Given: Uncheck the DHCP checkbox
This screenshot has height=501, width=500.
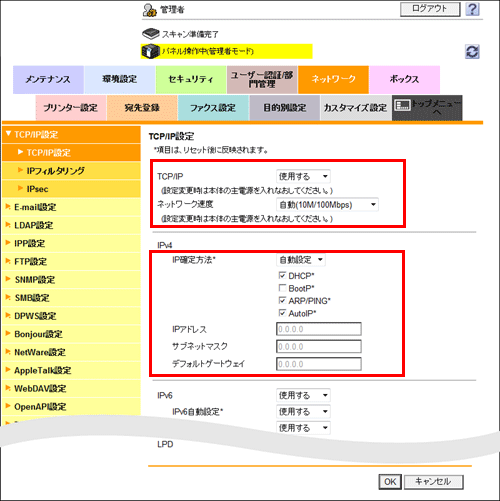Looking at the screenshot, I should coord(282,276).
